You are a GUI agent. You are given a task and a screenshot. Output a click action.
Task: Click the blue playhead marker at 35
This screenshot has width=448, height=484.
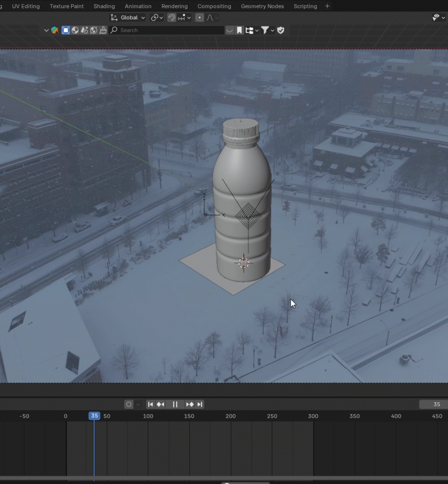[x=94, y=416]
